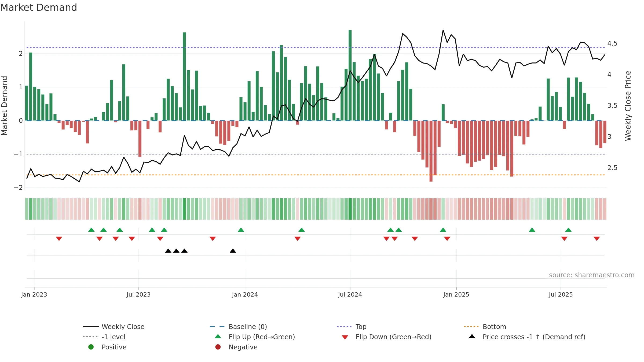This screenshot has height=362, width=644.
Task: Toggle Flip Up (Red→Green) legend entry
Action: (255, 337)
